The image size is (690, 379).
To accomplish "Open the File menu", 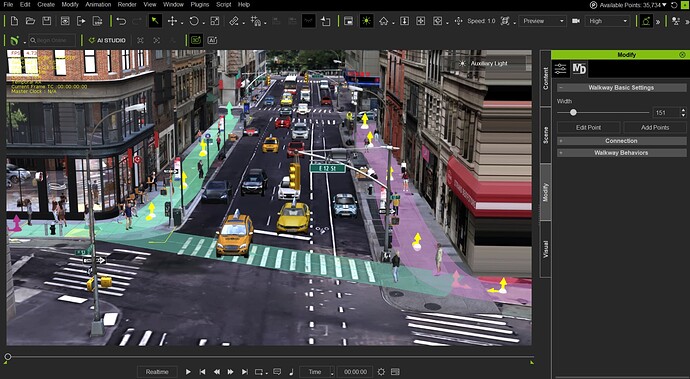I will [8, 5].
